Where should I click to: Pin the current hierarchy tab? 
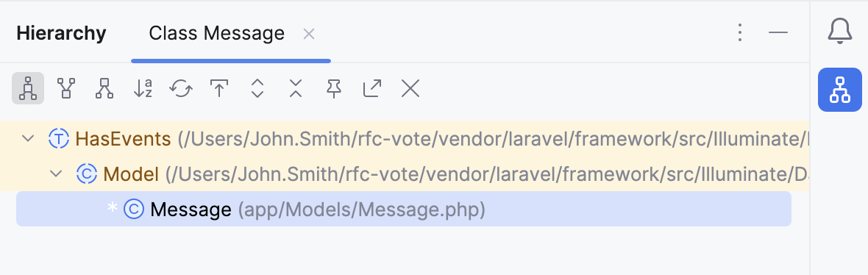pos(334,88)
